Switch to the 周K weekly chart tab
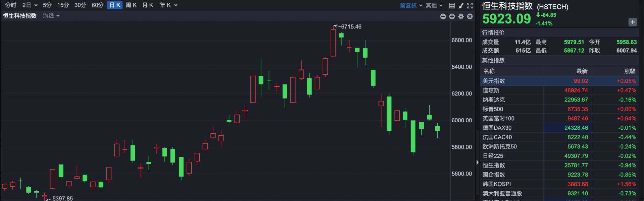644x201 pixels. (x=131, y=5)
